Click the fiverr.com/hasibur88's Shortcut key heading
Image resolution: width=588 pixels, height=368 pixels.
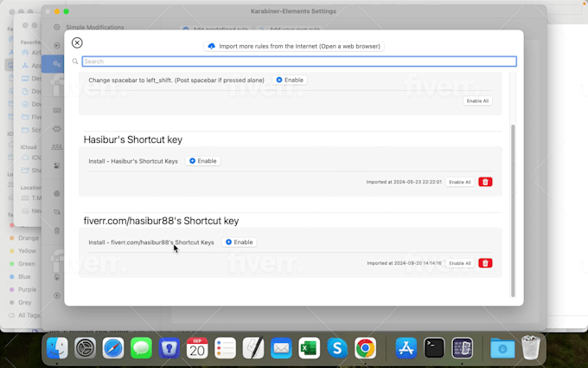coord(161,221)
